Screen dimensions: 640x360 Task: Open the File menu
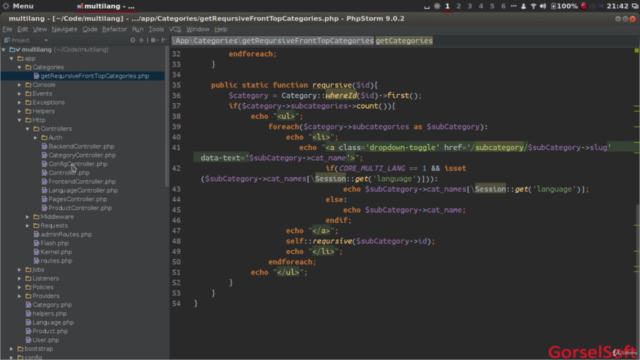7,29
